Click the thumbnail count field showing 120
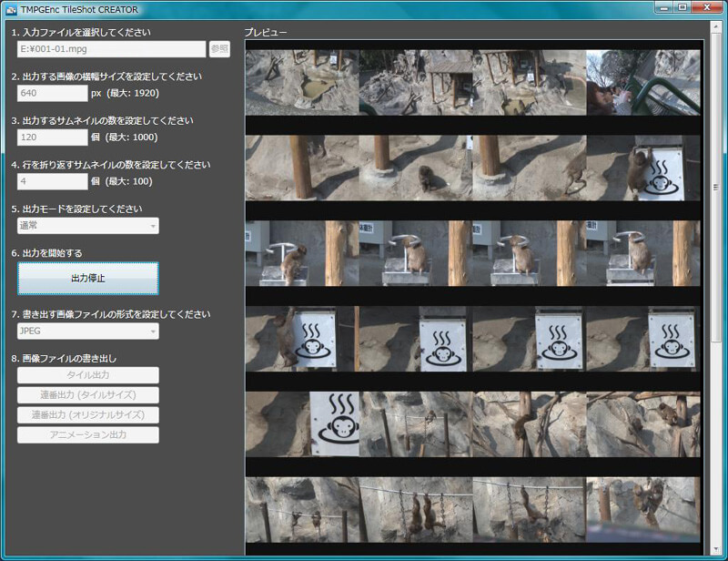The height and width of the screenshot is (561, 728). pyautogui.click(x=52, y=138)
